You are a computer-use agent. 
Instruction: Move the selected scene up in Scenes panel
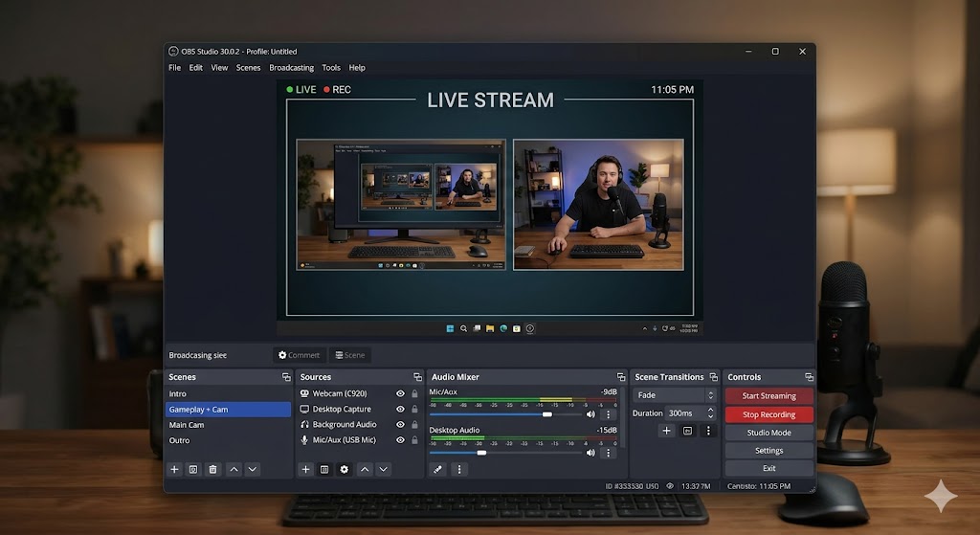click(234, 469)
